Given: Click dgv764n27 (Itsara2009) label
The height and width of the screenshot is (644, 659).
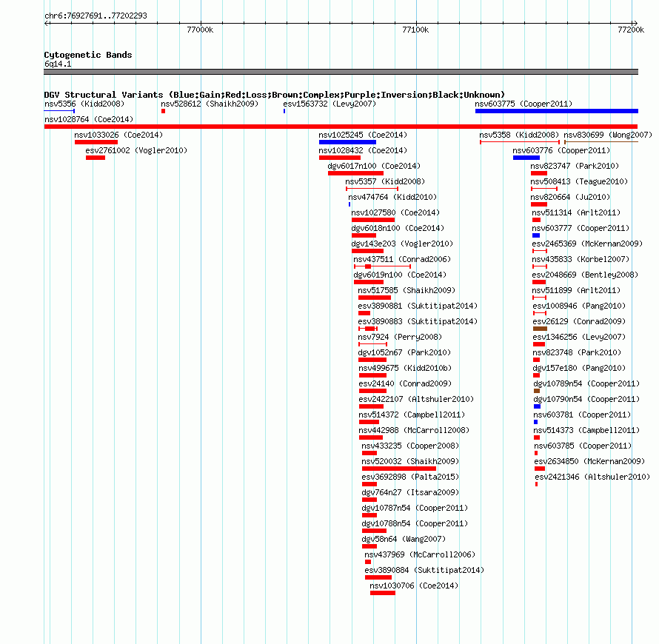Looking at the screenshot, I should [410, 492].
